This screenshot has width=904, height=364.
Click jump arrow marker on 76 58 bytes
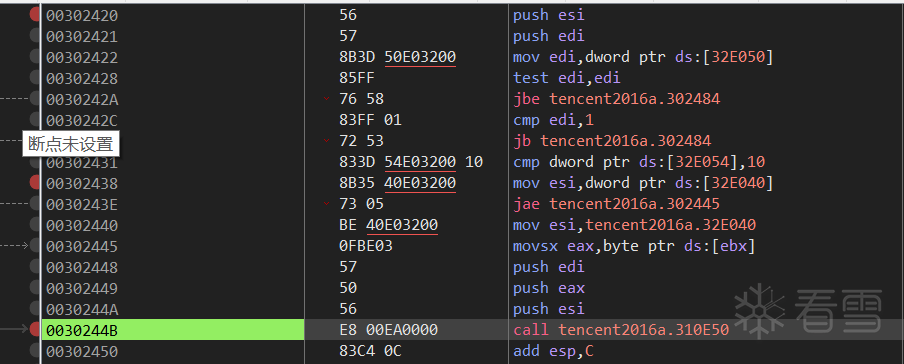tap(327, 99)
